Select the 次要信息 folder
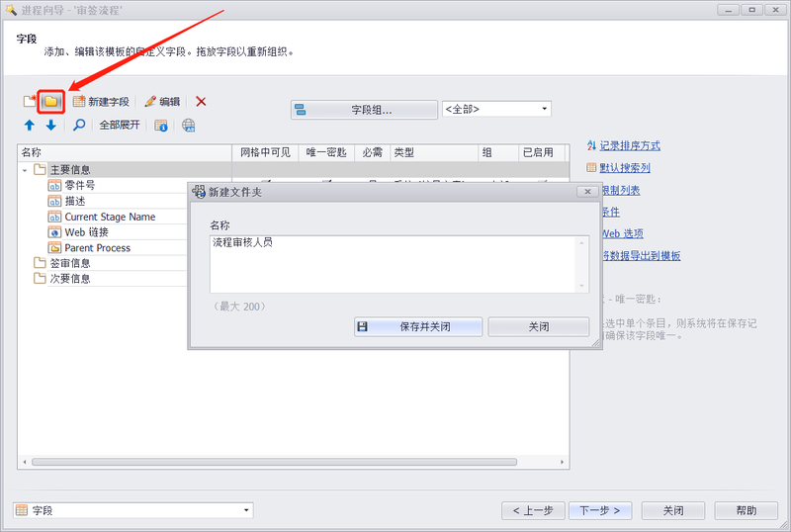The image size is (791, 532). (69, 279)
